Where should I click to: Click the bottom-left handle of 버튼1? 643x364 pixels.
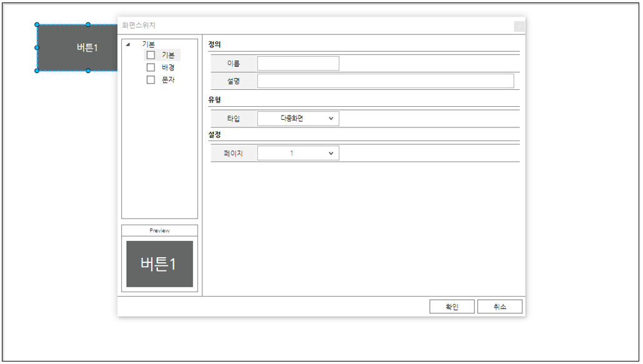(x=37, y=71)
